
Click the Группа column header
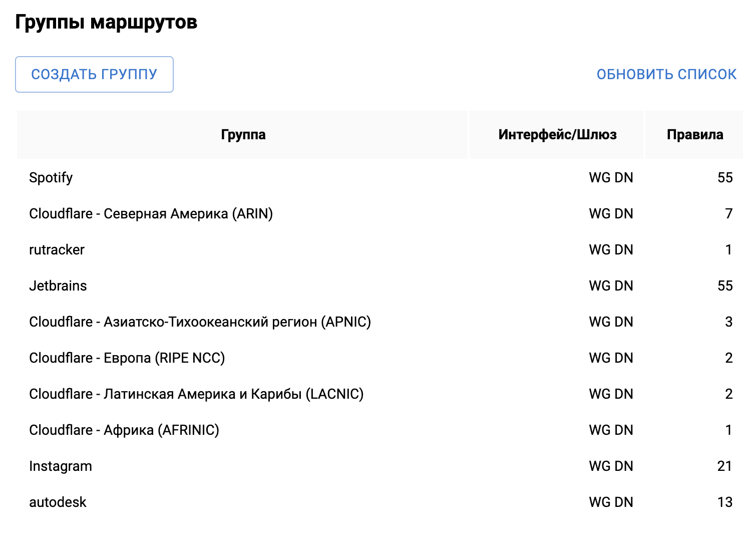243,135
